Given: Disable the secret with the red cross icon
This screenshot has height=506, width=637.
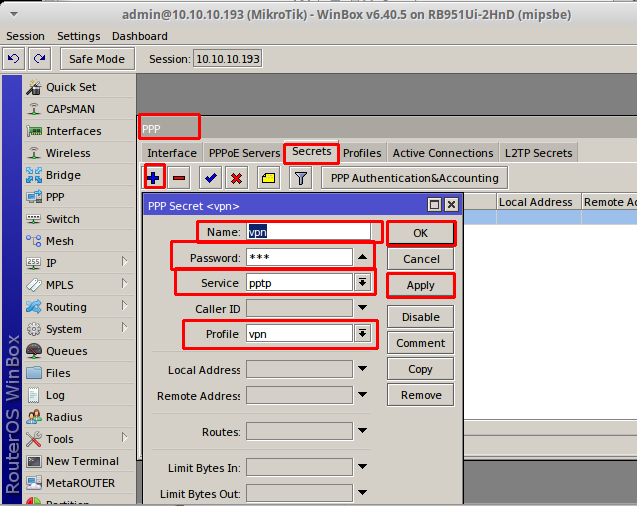Looking at the screenshot, I should click(x=236, y=178).
